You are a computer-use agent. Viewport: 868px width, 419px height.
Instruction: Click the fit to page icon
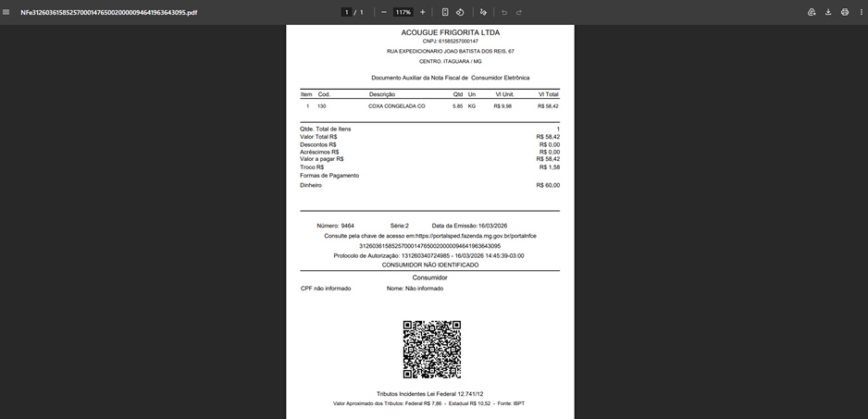(x=444, y=12)
